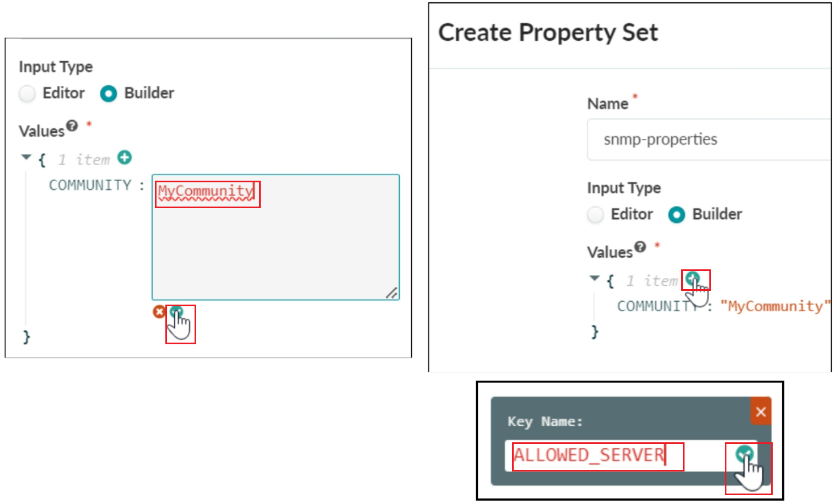Click the green plus icon in Create Property Set
The image size is (835, 504).
tap(692, 278)
